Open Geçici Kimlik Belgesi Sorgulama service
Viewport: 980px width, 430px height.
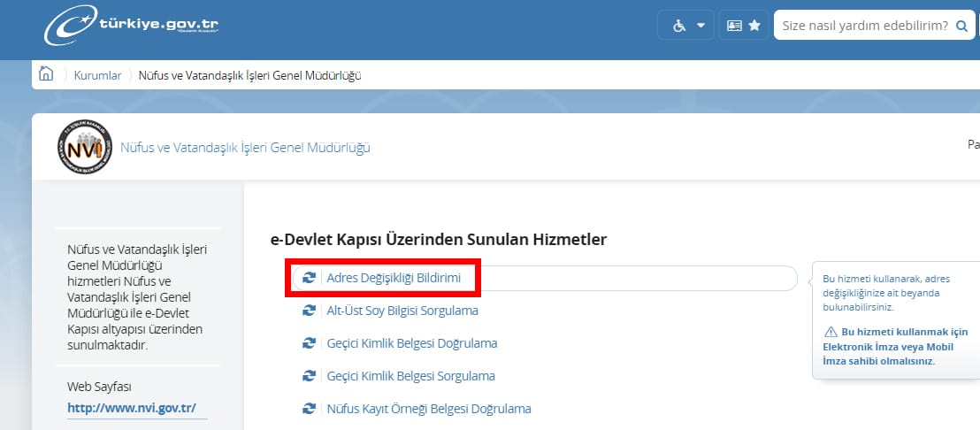coord(410,376)
